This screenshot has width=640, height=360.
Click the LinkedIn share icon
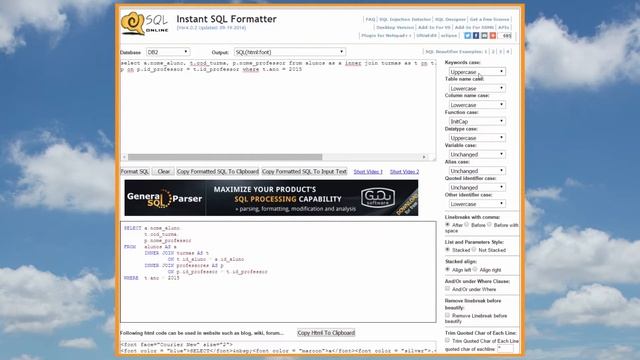(x=484, y=36)
